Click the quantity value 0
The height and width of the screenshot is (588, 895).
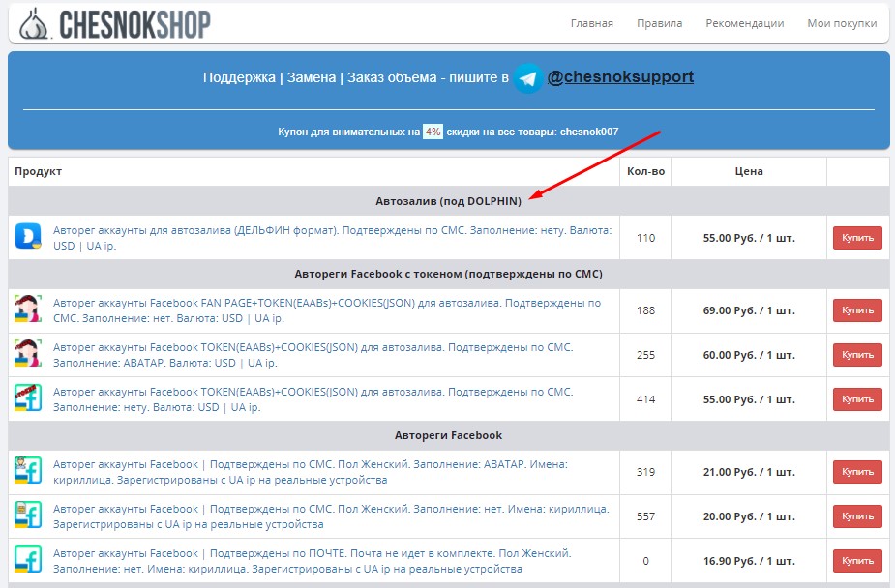coord(645,561)
